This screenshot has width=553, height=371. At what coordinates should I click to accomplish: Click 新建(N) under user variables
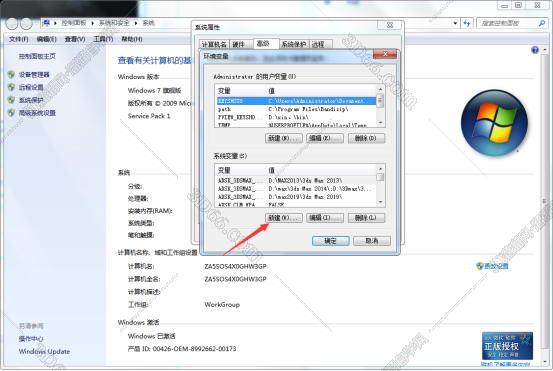pyautogui.click(x=283, y=138)
